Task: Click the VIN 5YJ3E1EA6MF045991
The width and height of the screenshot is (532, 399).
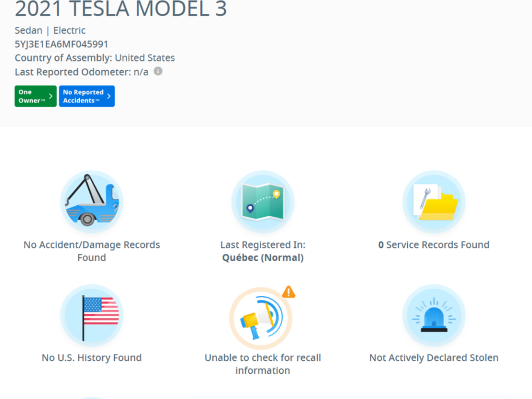Action: pyautogui.click(x=62, y=44)
